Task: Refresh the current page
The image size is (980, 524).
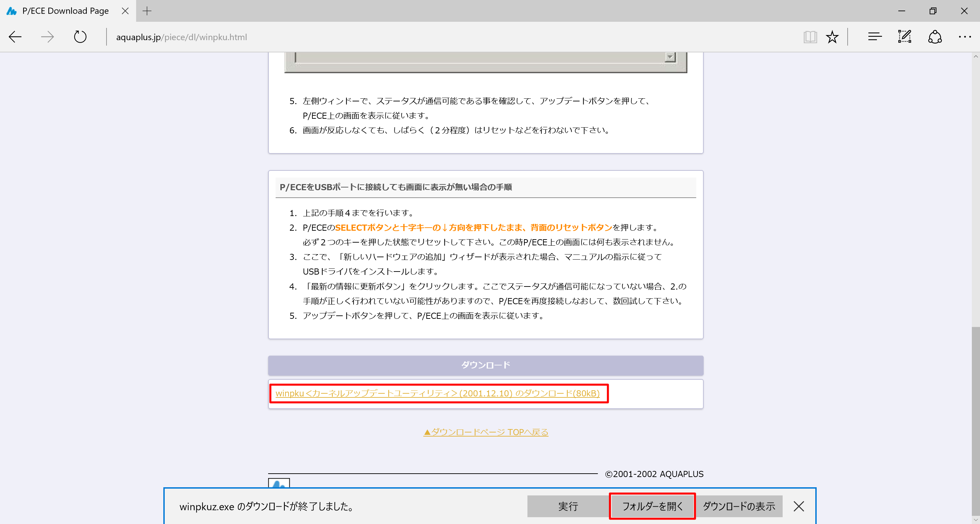Action: 80,37
